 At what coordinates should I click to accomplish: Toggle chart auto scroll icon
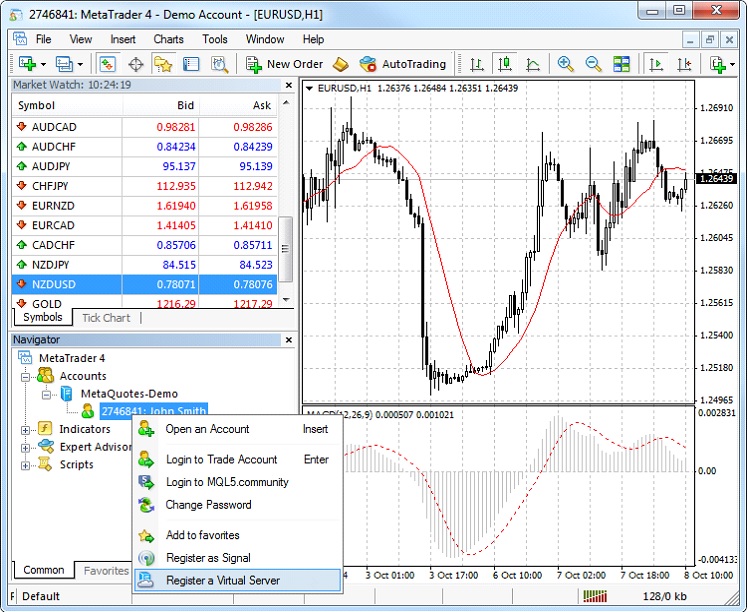coord(656,64)
